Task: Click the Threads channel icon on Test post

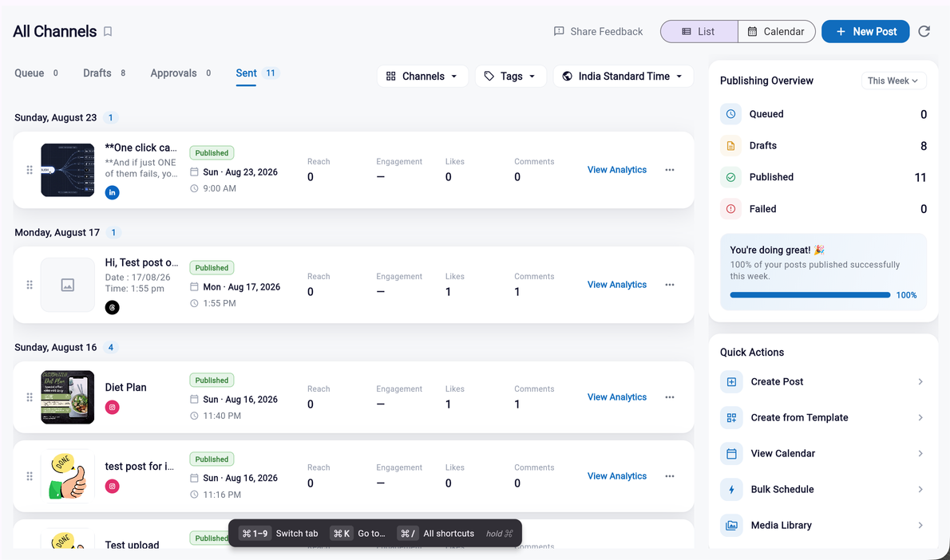Action: (112, 308)
